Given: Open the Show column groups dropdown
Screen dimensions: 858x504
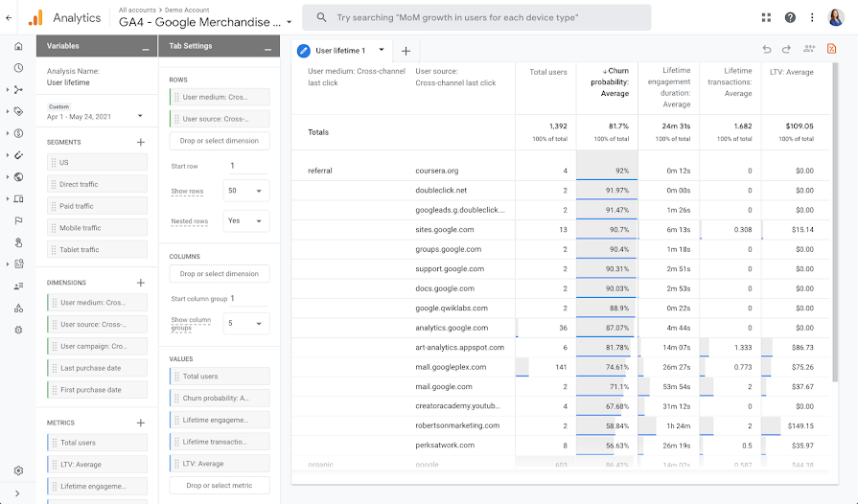Looking at the screenshot, I should pyautogui.click(x=246, y=324).
